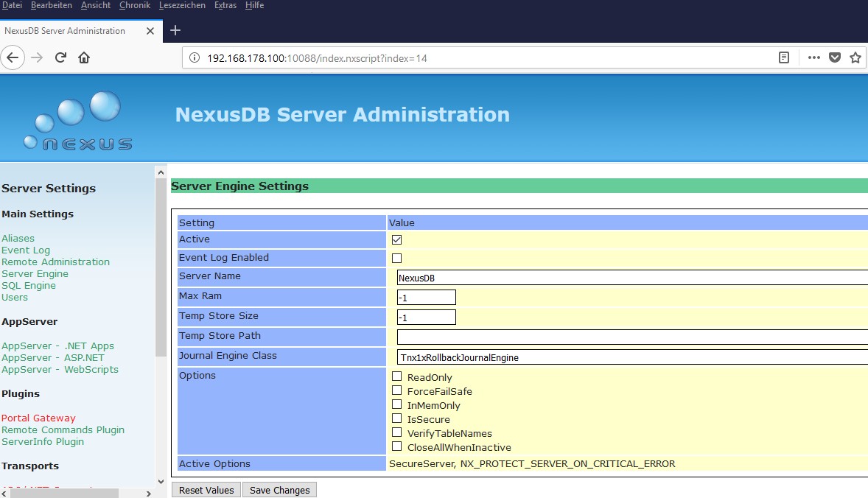
Task: Turn on the IsSecure option
Action: [396, 418]
